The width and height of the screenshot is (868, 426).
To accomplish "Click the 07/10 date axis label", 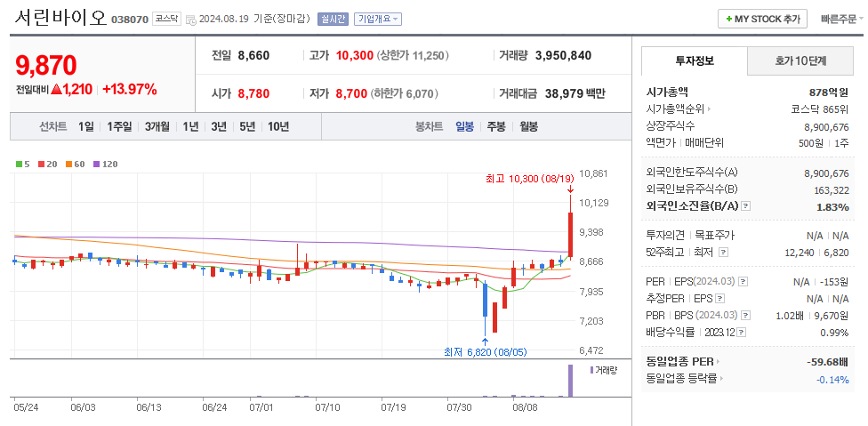I will (327, 407).
